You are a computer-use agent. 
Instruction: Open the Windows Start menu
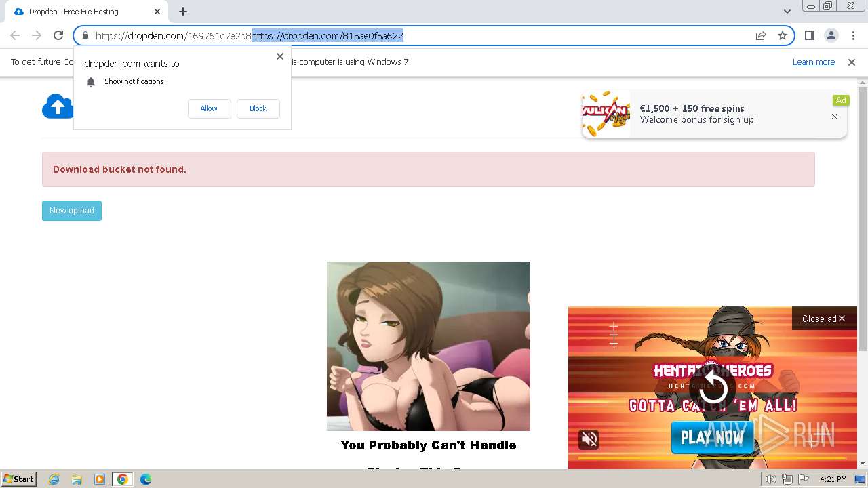[18, 479]
